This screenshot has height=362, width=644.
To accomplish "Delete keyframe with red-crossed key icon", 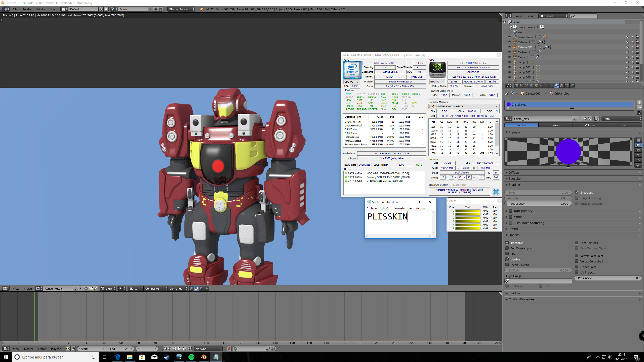I will coord(273,349).
